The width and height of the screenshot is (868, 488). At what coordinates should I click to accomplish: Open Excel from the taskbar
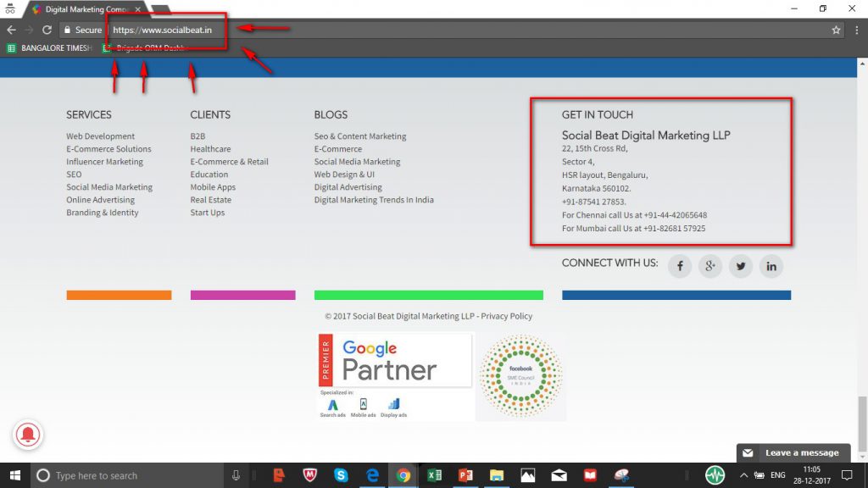pos(435,474)
